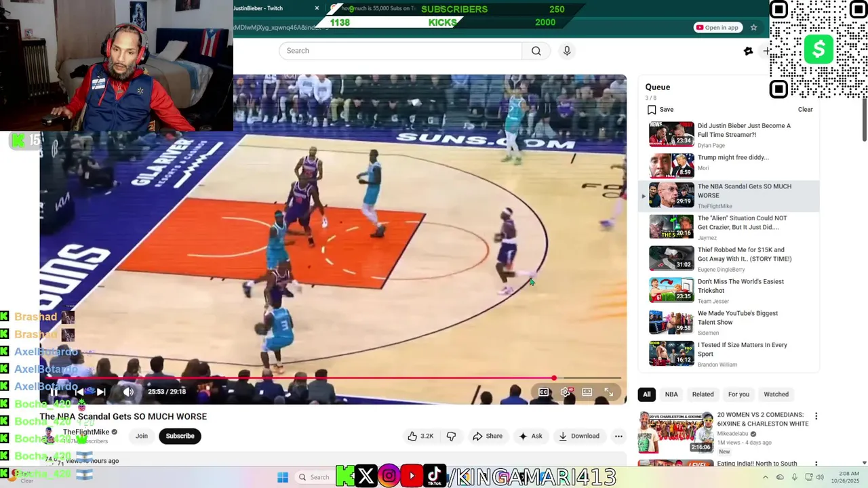
Task: Clear the video queue
Action: pos(805,110)
